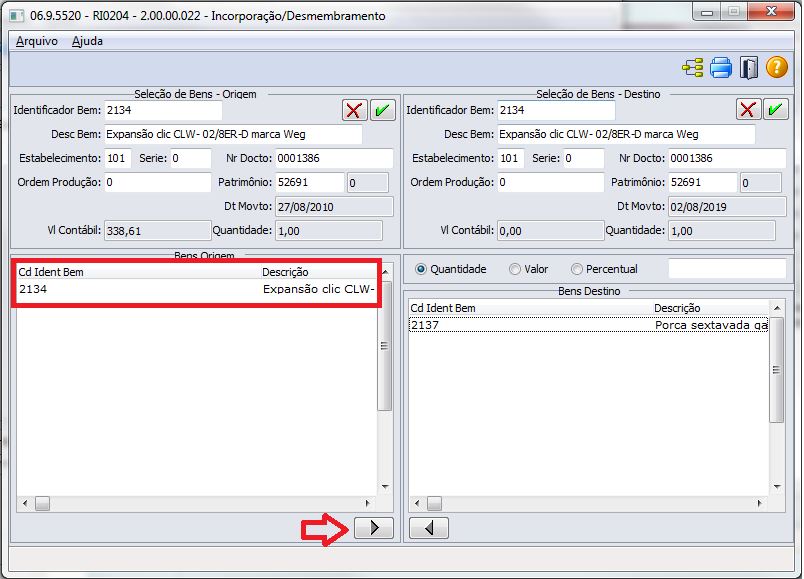The height and width of the screenshot is (579, 804).
Task: Click Bens Destino horizontal scroll left arrow
Action: pyautogui.click(x=417, y=504)
